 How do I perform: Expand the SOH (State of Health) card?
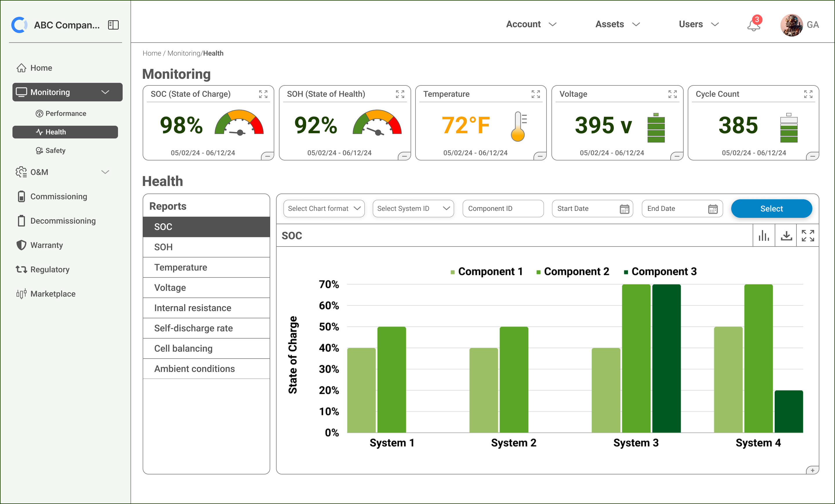[400, 94]
